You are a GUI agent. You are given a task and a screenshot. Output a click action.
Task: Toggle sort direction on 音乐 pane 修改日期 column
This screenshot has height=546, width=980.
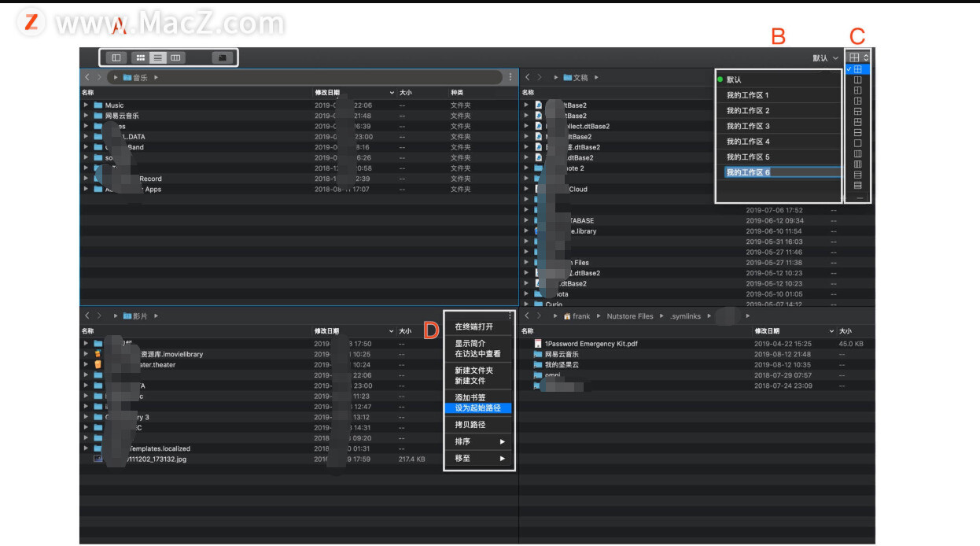tap(392, 92)
